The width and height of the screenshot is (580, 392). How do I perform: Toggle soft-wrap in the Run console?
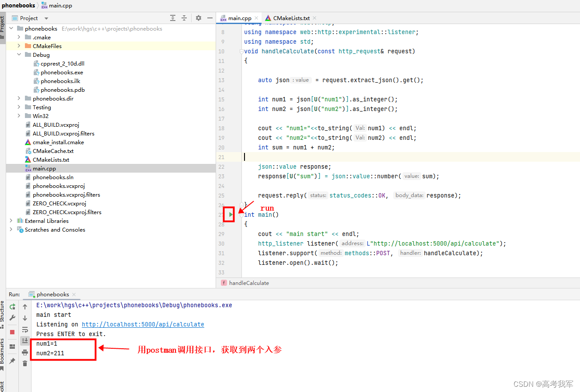point(25,330)
